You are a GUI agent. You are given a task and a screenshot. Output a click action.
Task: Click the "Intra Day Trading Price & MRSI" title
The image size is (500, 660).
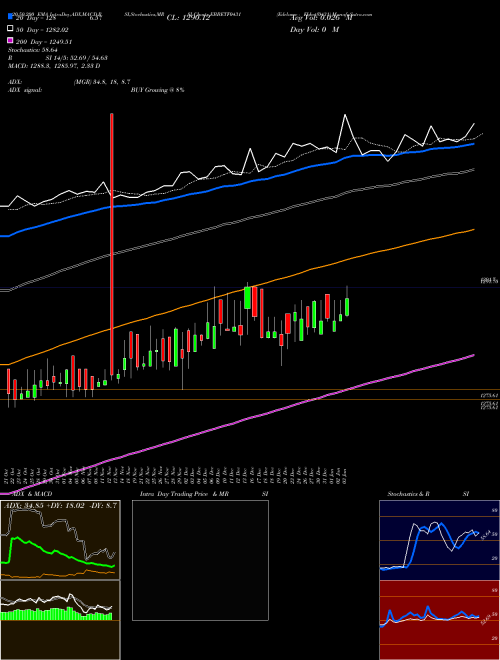click(204, 494)
